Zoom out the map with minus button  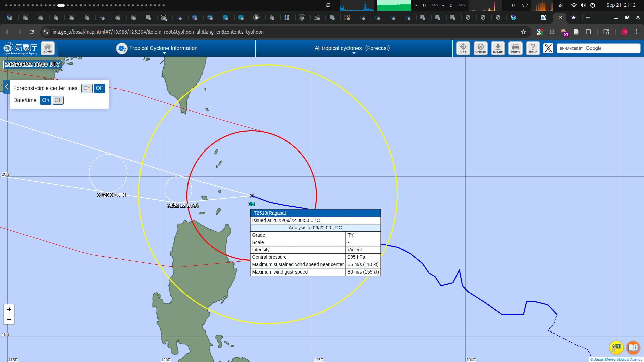[9, 319]
